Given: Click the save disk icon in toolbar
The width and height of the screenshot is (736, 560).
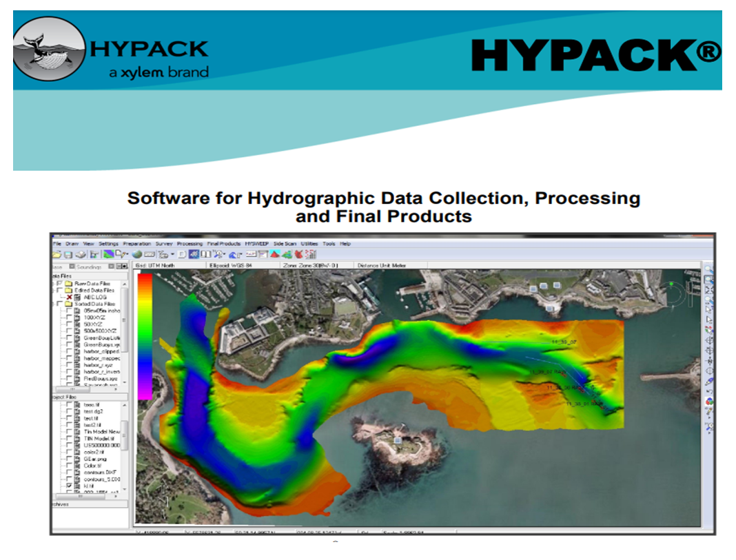Looking at the screenshot, I should [x=68, y=254].
